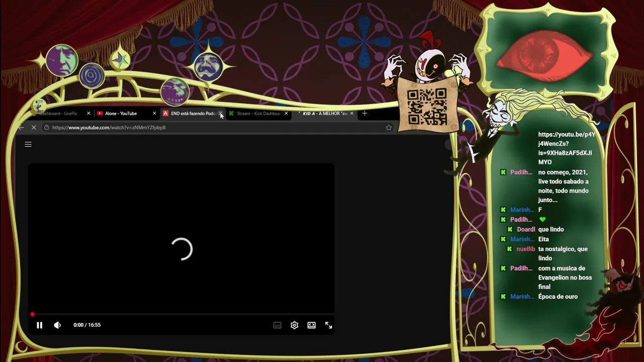Click the red favicon on the END podcast tab
The width and height of the screenshot is (644, 362).
(166, 114)
